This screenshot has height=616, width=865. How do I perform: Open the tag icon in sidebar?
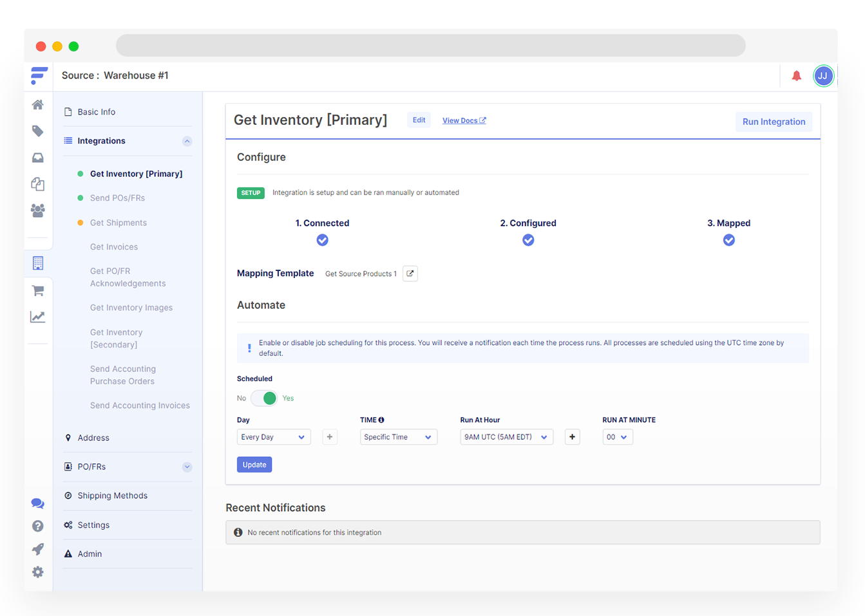coord(38,131)
